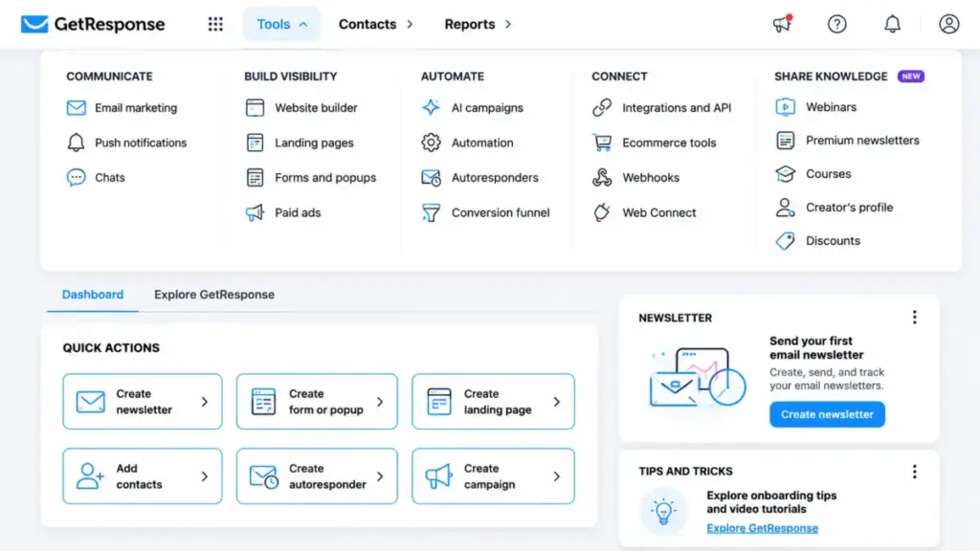Open Forms and popups entry
Viewport: 980px width, 551px height.
click(311, 177)
